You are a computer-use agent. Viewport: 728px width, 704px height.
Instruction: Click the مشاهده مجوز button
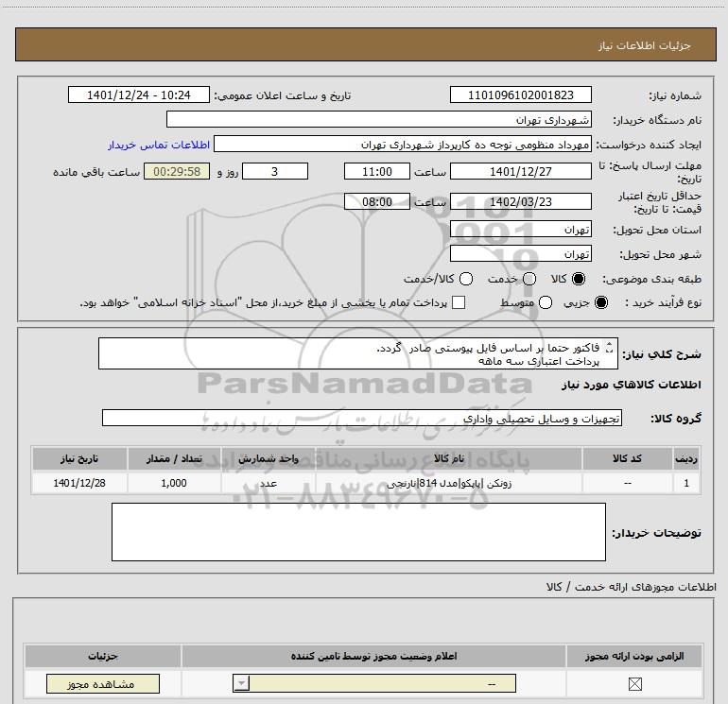click(x=103, y=683)
